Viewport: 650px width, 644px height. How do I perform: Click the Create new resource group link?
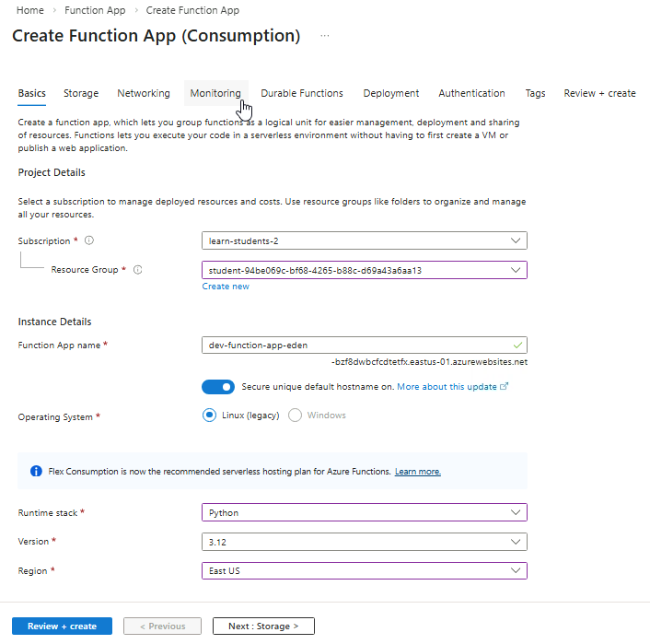[x=226, y=287]
